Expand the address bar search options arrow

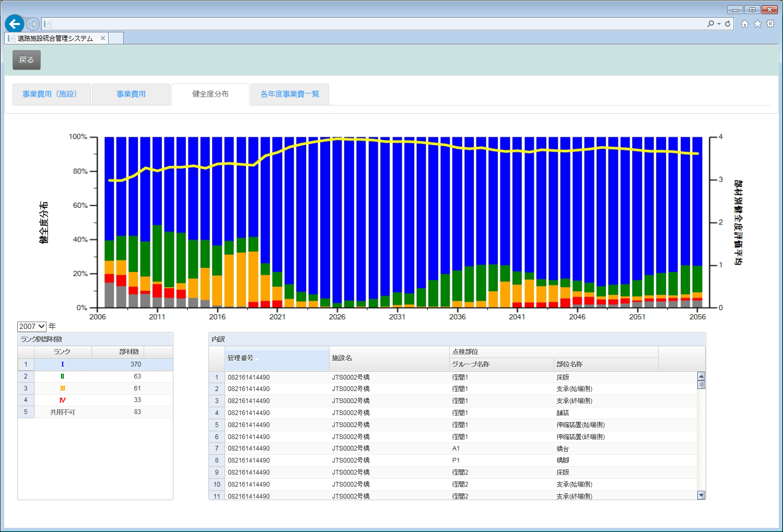click(x=719, y=23)
